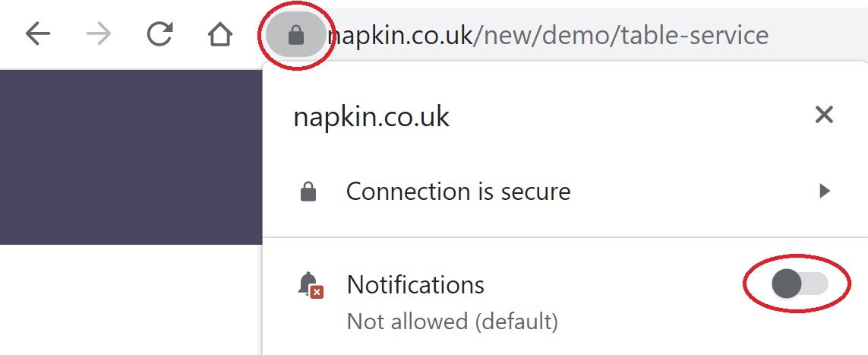This screenshot has height=355, width=868.
Task: Enable the Notifications toggle switch
Action: point(799,284)
